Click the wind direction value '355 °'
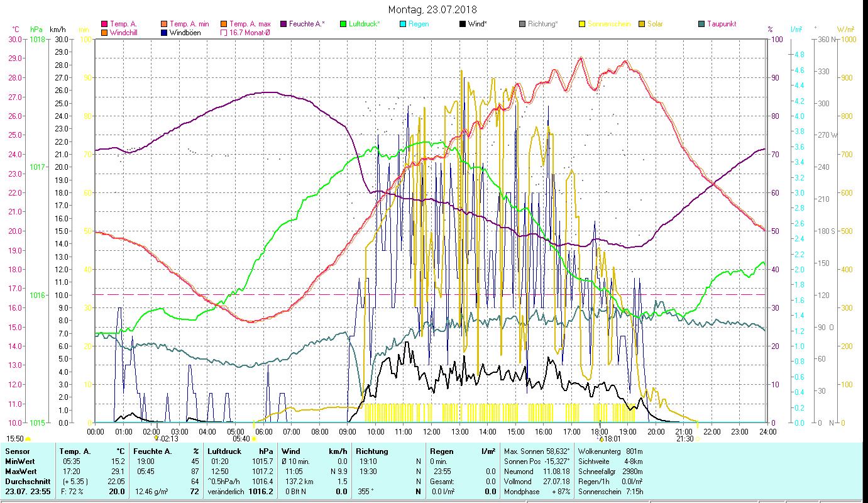The image size is (868, 503). coord(366,491)
